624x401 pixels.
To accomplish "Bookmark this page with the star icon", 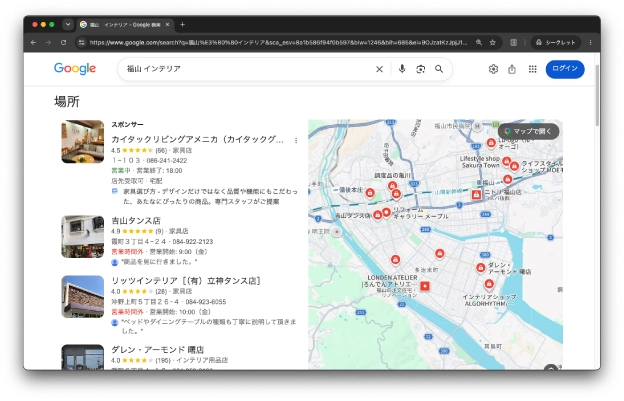I will pyautogui.click(x=493, y=42).
